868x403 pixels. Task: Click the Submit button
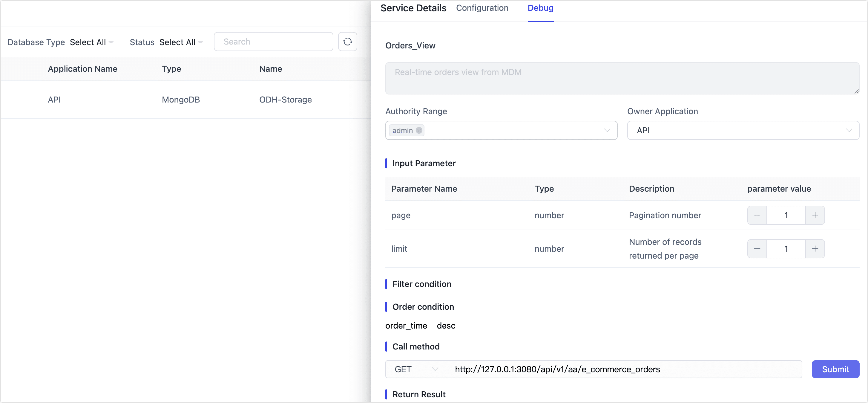[835, 369]
